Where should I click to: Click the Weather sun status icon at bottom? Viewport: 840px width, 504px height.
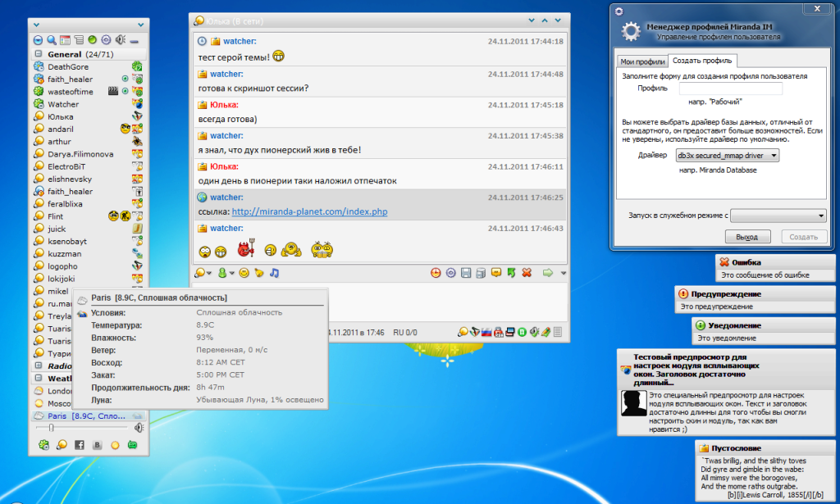(115, 445)
